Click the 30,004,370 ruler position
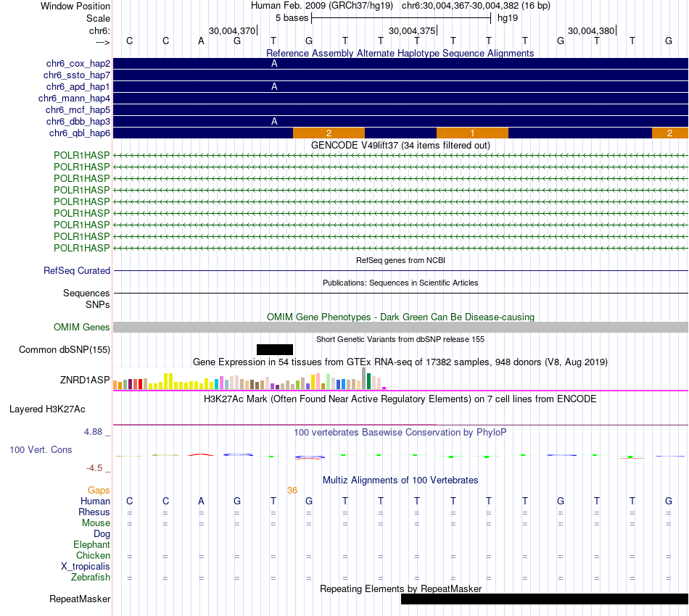The width and height of the screenshot is (689, 616). tap(232, 30)
